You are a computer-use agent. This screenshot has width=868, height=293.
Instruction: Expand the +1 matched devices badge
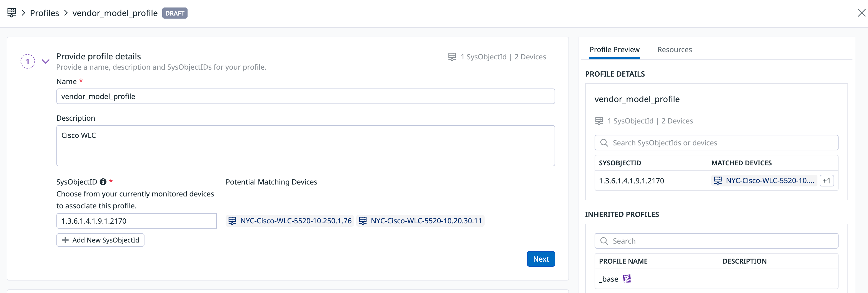point(826,181)
